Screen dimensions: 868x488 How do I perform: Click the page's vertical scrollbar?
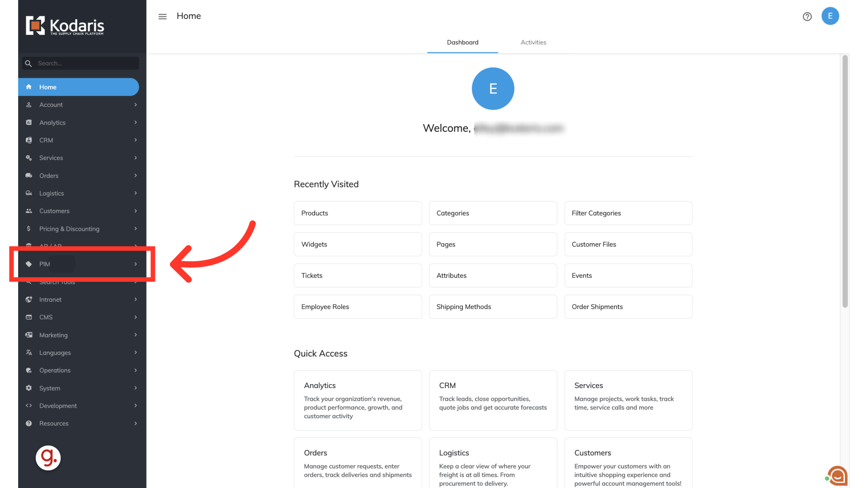coord(844,181)
